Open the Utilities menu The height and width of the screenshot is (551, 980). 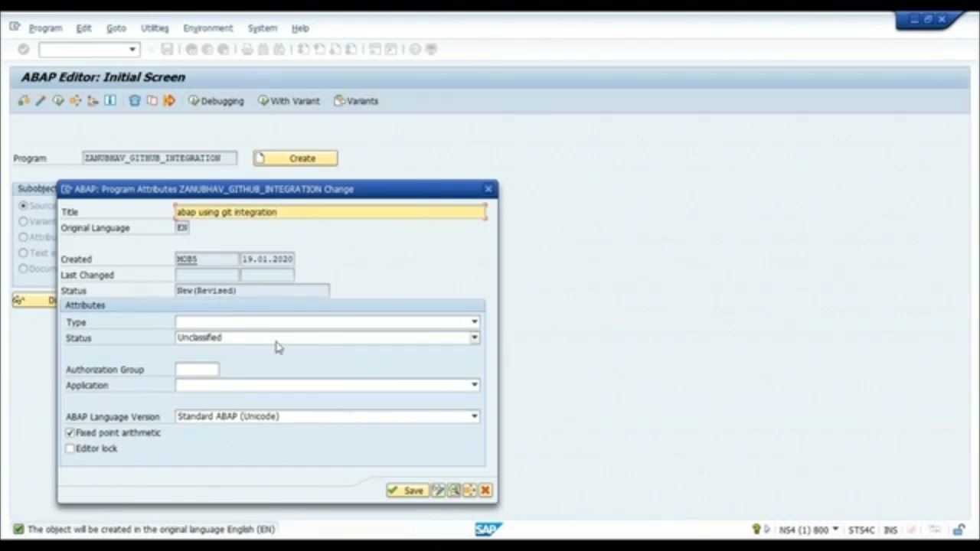(x=155, y=28)
